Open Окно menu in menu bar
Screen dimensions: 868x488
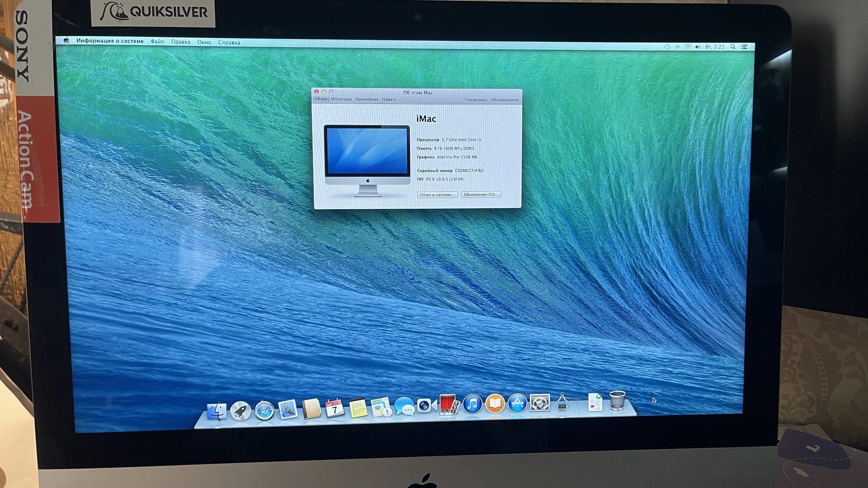pos(204,42)
